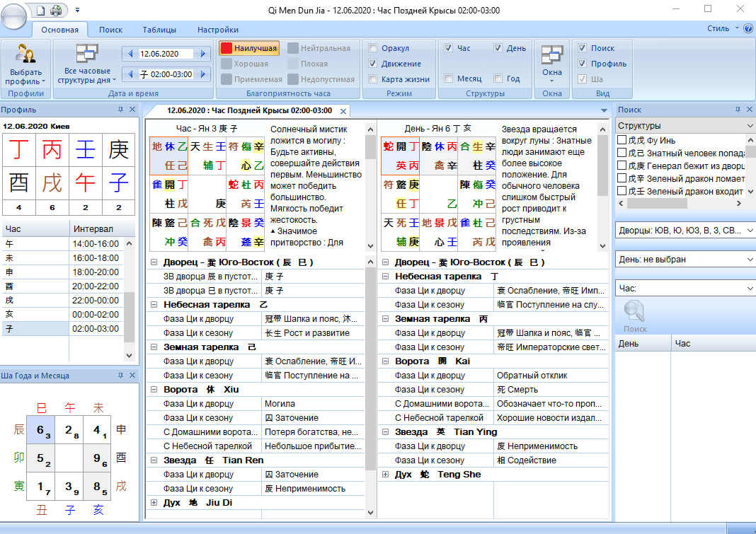Open the round application menu orb
Viewport: 756px width, 534px height.
[14, 16]
